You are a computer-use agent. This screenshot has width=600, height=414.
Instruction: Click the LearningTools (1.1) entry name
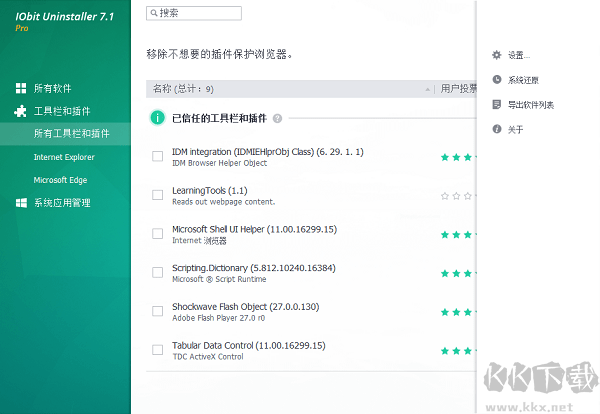210,191
